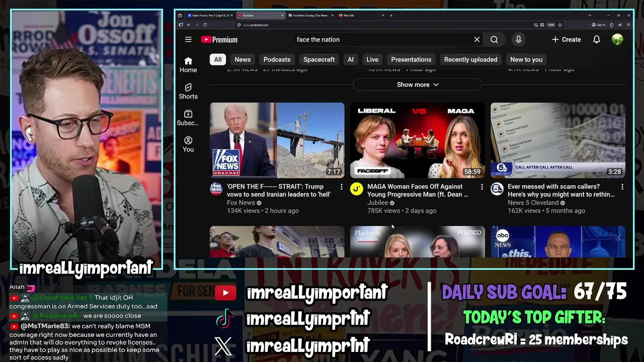Open Shorts in the sidebar
Screen dimensions: 644x362
(188, 92)
